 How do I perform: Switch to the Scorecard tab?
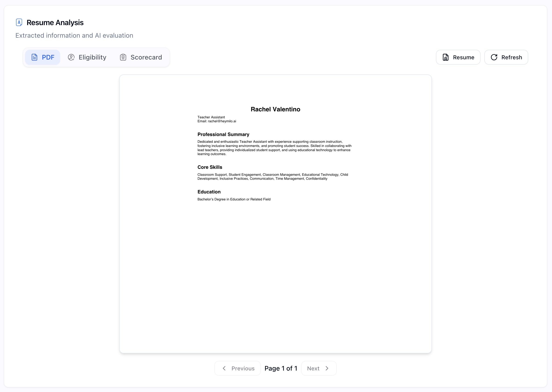click(x=141, y=57)
